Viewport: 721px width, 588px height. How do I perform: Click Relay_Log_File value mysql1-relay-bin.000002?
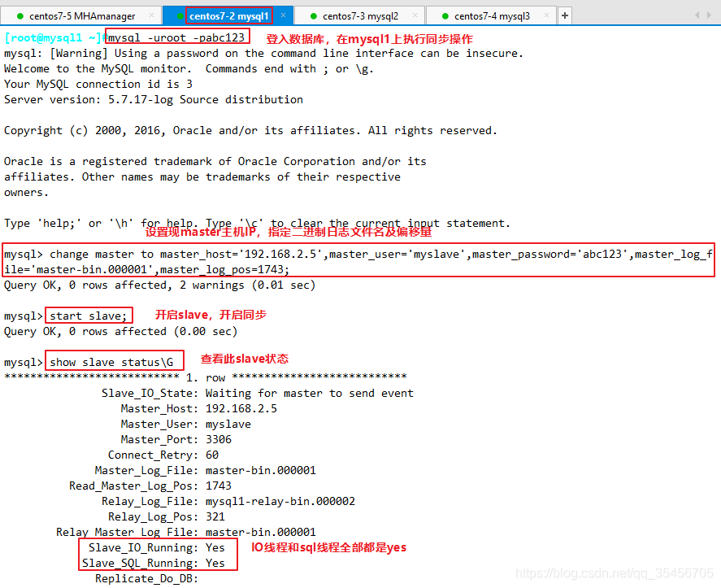(x=280, y=501)
